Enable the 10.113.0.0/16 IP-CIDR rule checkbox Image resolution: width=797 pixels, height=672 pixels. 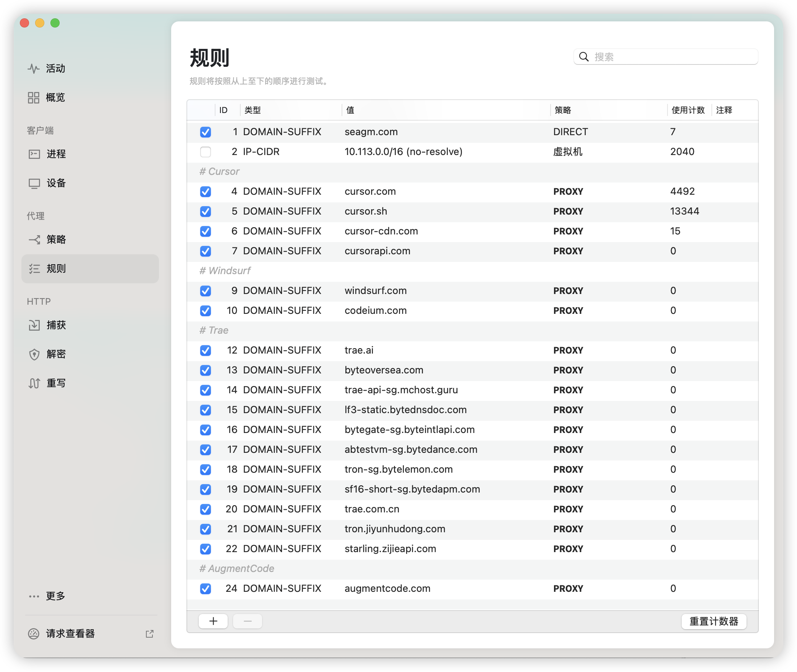click(206, 152)
